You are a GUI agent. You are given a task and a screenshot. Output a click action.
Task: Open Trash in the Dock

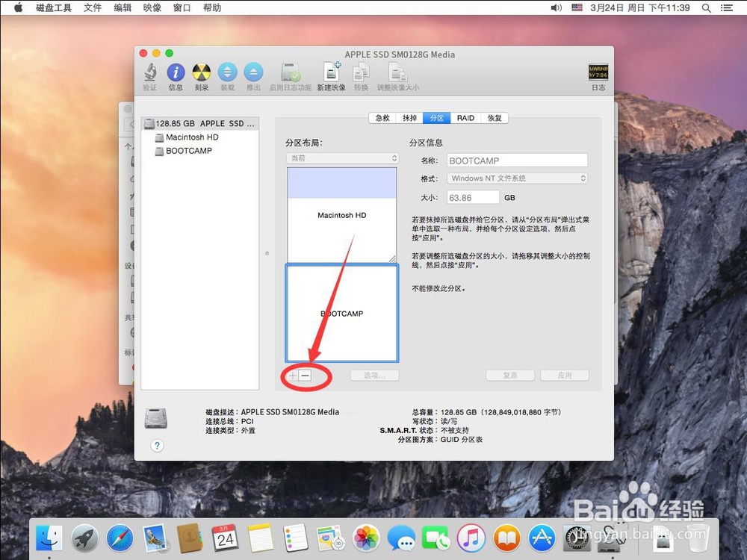697,538
